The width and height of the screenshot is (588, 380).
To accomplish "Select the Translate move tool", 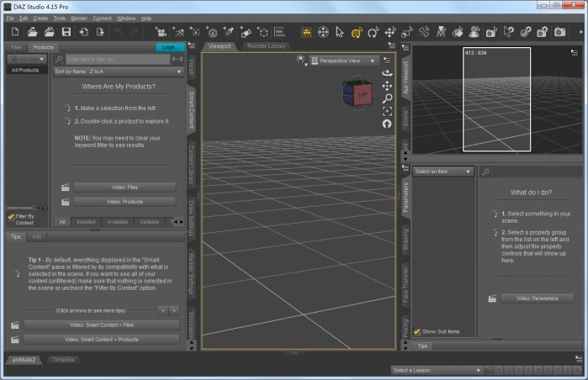I will coord(390,32).
